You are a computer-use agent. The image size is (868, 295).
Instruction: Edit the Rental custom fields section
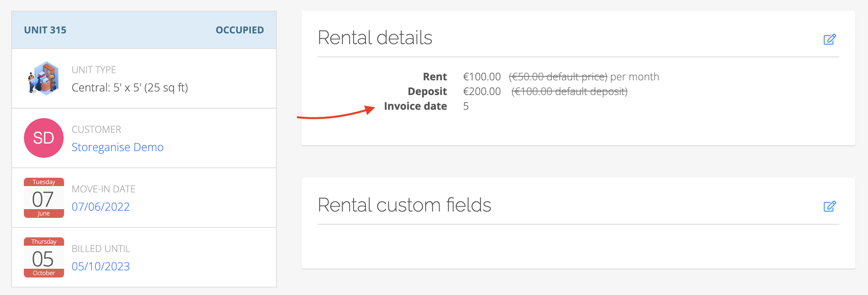click(x=829, y=206)
